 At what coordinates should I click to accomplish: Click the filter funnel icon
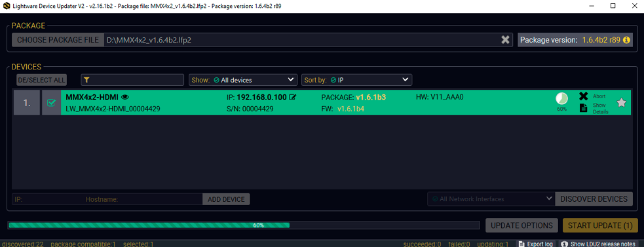tap(86, 80)
